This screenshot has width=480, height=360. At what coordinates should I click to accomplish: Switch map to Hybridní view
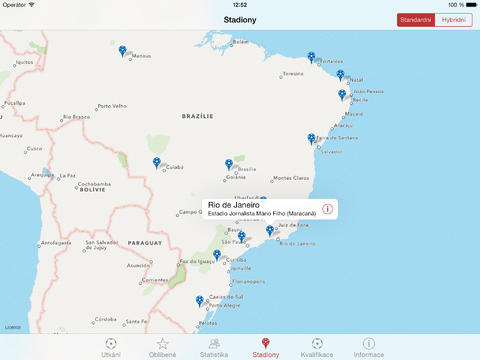tap(454, 20)
